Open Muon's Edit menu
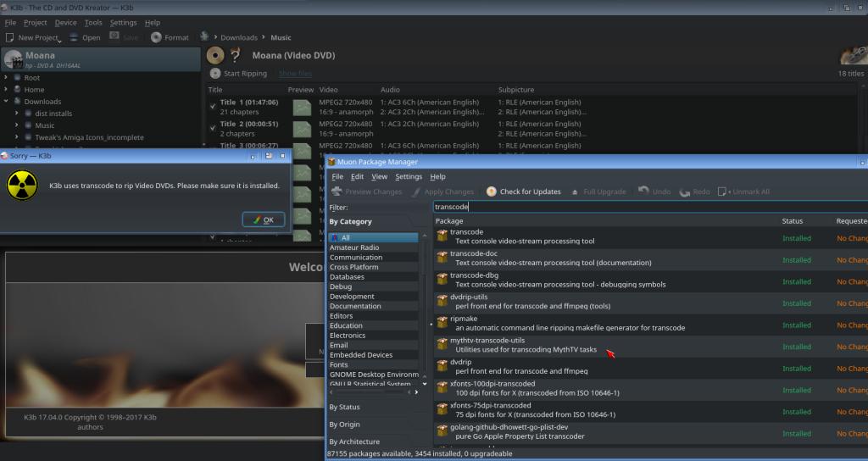Screen dimensions: 868x461 pos(357,176)
